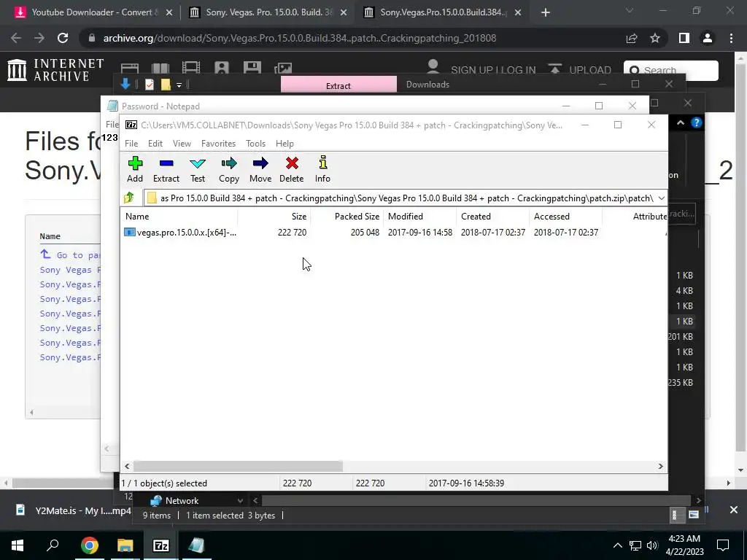Screen dimensions: 747x560
Task: Click the File Explorer help question mark icon
Action: 696,122
